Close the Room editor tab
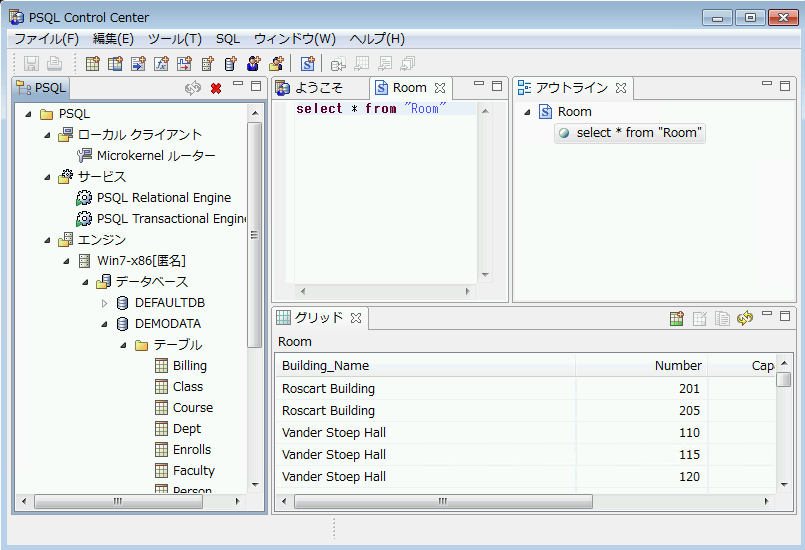This screenshot has width=805, height=550. [x=440, y=88]
